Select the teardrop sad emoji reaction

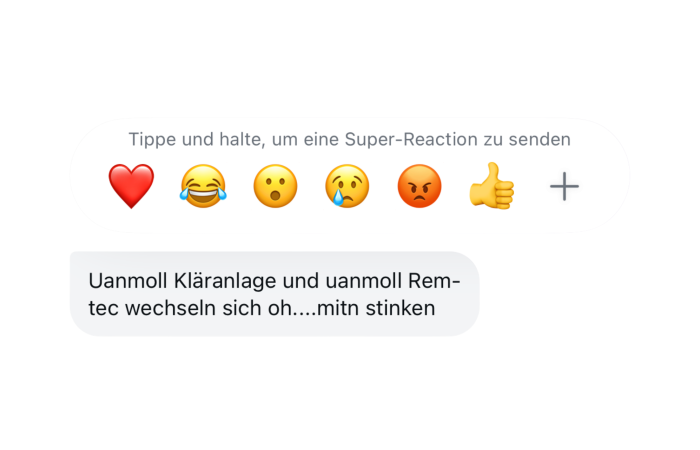pos(347,186)
